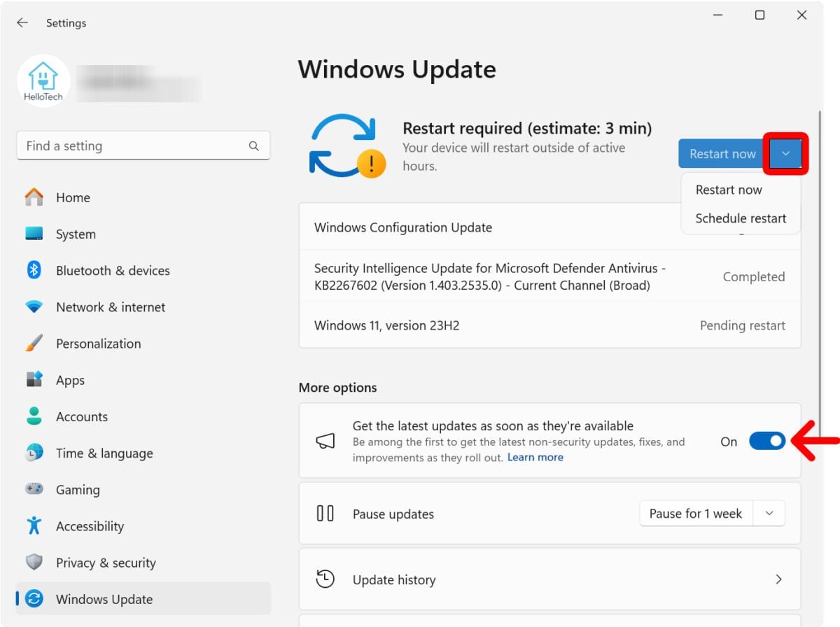Open Bluetooth & devices settings
Screen dimensions: 840x627
(x=113, y=270)
